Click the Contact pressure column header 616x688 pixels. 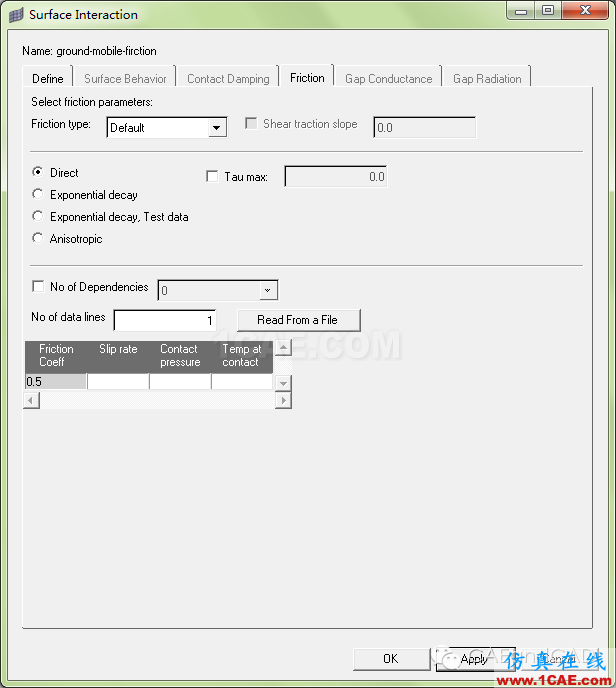pyautogui.click(x=180, y=357)
